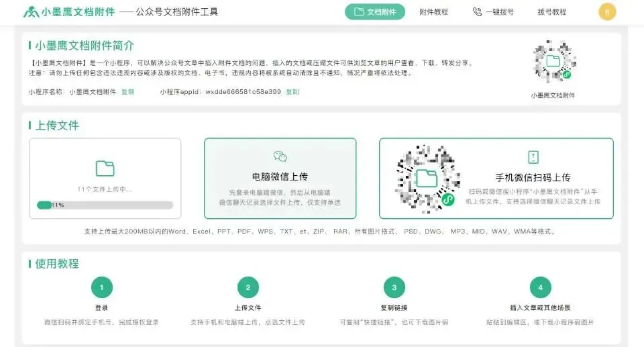Click the '11个文件上传中...' status text
Image resolution: width=644 pixels, height=347 pixels.
(105, 189)
